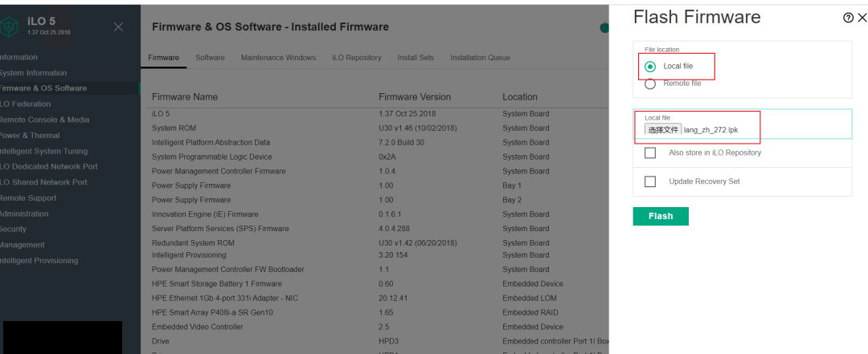Screen dimensions: 868x354
Task: Open the Maintenance Windows tab
Action: click(x=278, y=58)
